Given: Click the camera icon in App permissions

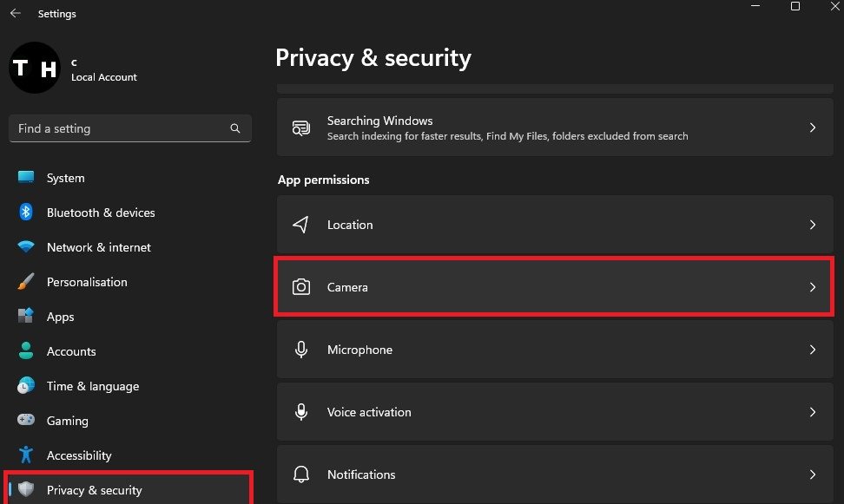Looking at the screenshot, I should coord(301,287).
